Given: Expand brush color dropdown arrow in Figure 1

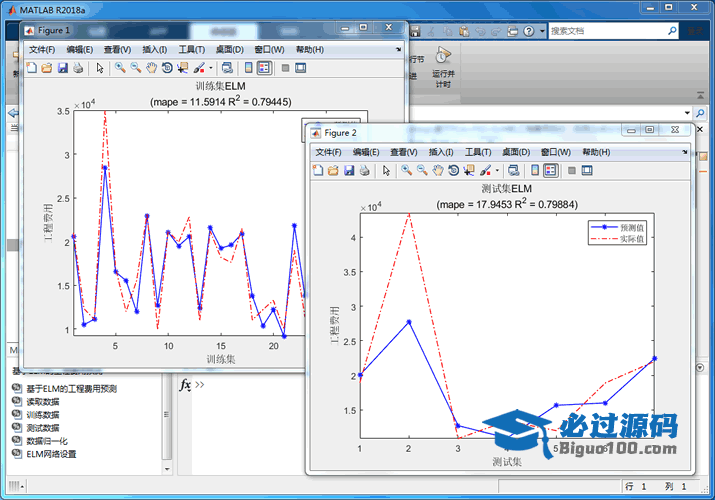Looking at the screenshot, I should (210, 68).
